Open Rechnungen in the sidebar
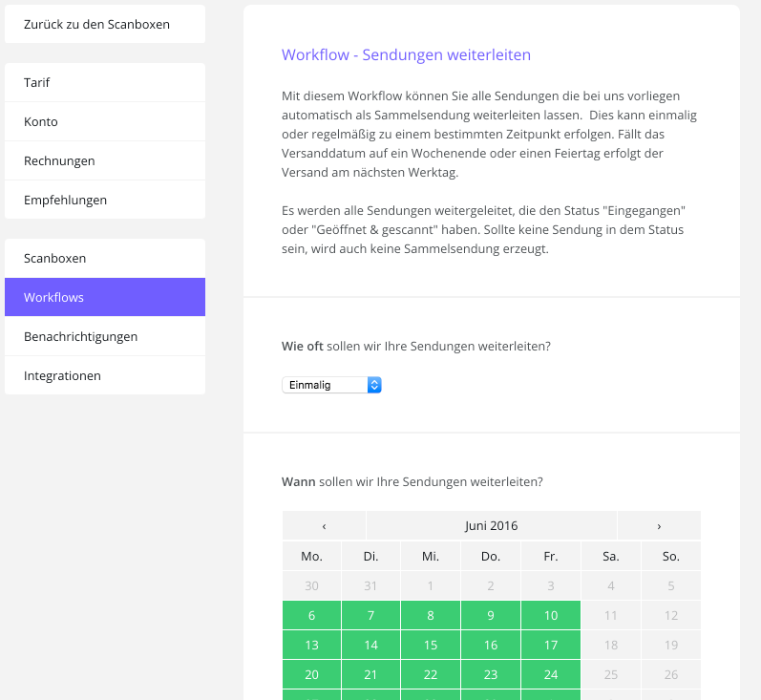The image size is (761, 700). coord(105,160)
